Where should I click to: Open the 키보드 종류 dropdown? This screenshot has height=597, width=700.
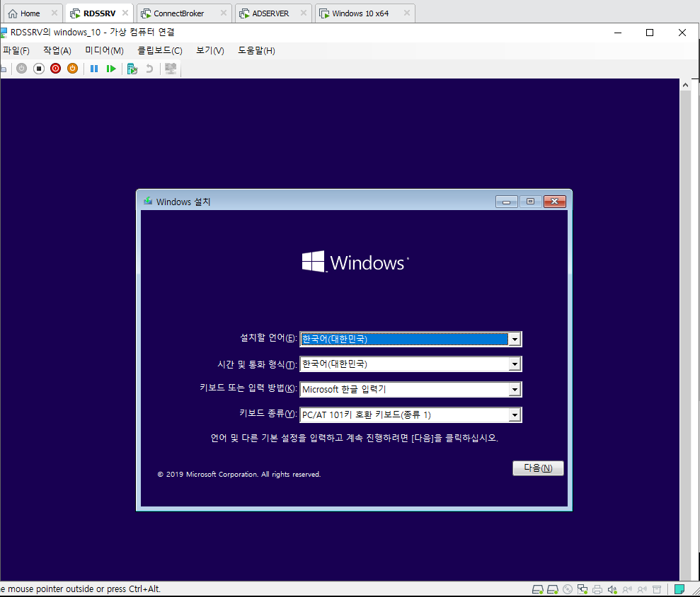(411, 415)
